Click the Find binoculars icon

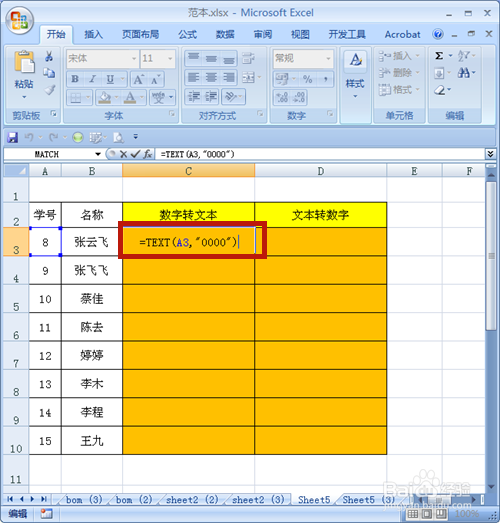463,72
